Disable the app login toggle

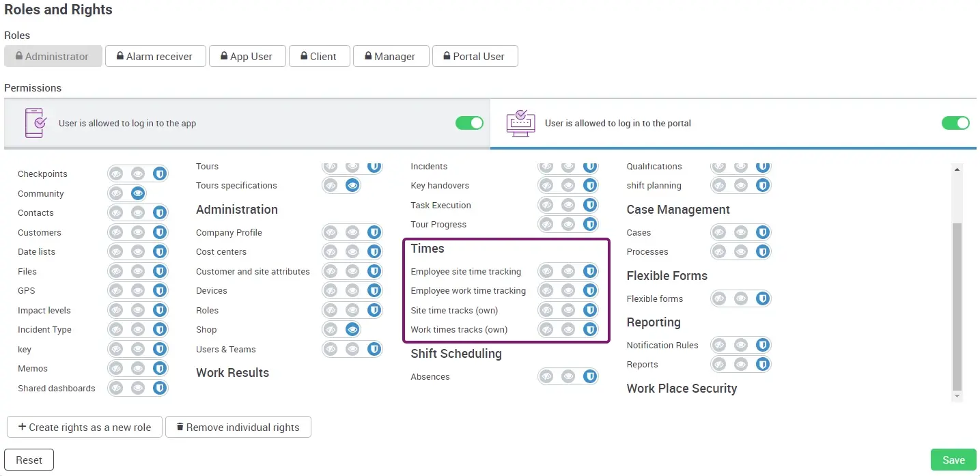coord(469,123)
